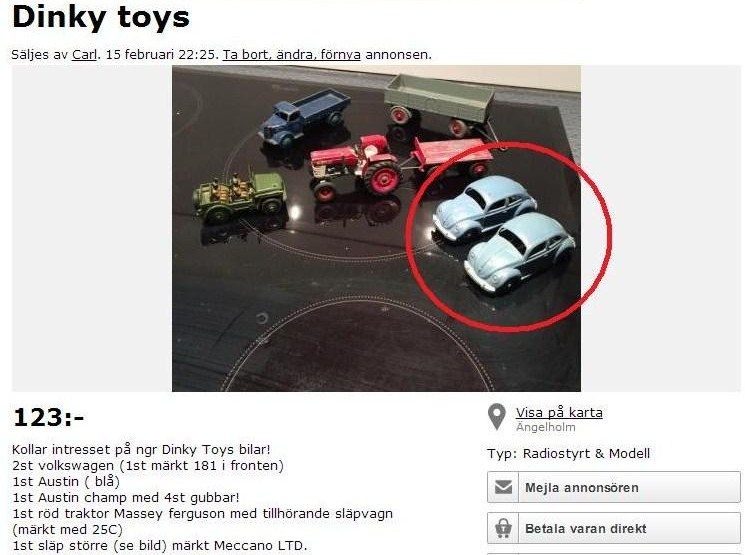
Task: Click the red flat trailer behind tractor
Action: click(450, 155)
